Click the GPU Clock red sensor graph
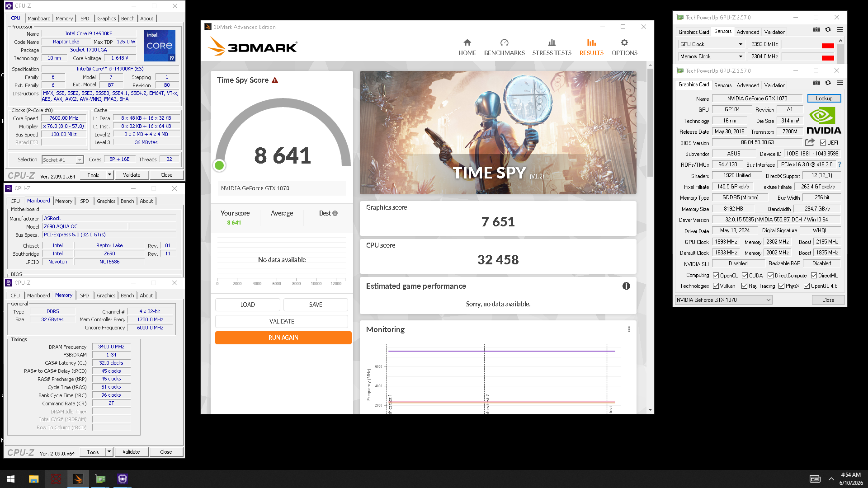 tap(808, 44)
